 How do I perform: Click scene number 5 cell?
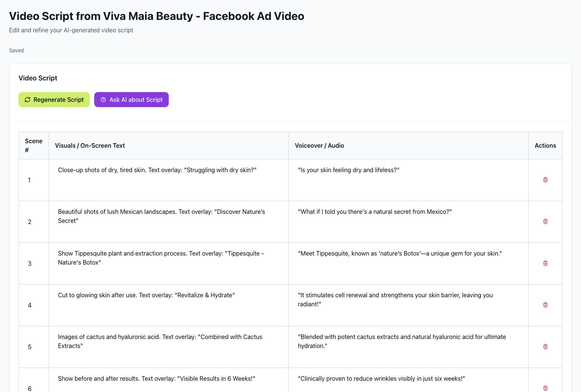pyautogui.click(x=34, y=347)
